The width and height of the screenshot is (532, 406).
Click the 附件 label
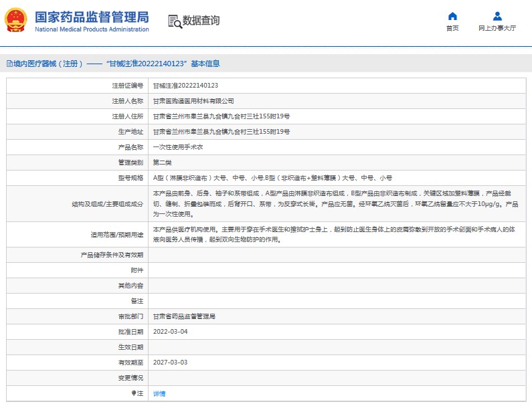[137, 270]
